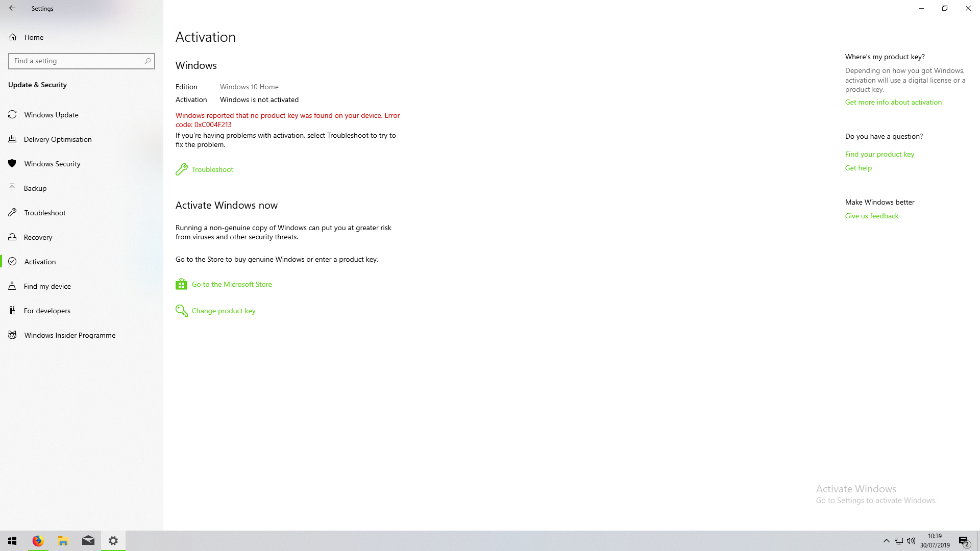Select Windows Security in sidebar

coord(82,164)
